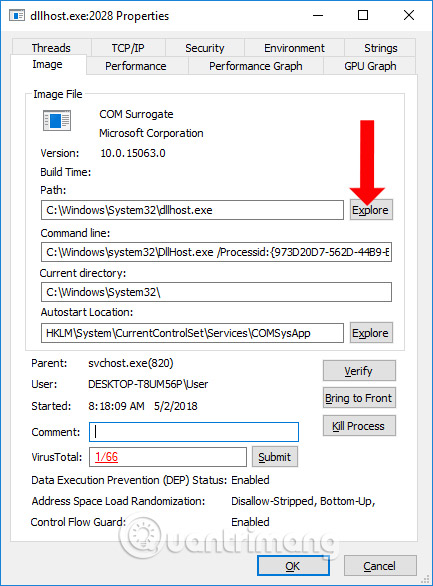Switch to Performance Graph tab

(256, 66)
